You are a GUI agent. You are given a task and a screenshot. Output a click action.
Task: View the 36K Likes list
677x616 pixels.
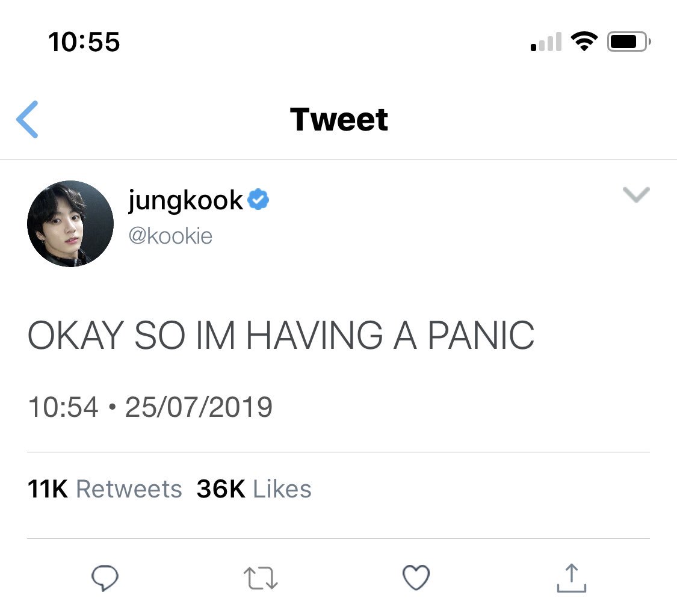254,489
